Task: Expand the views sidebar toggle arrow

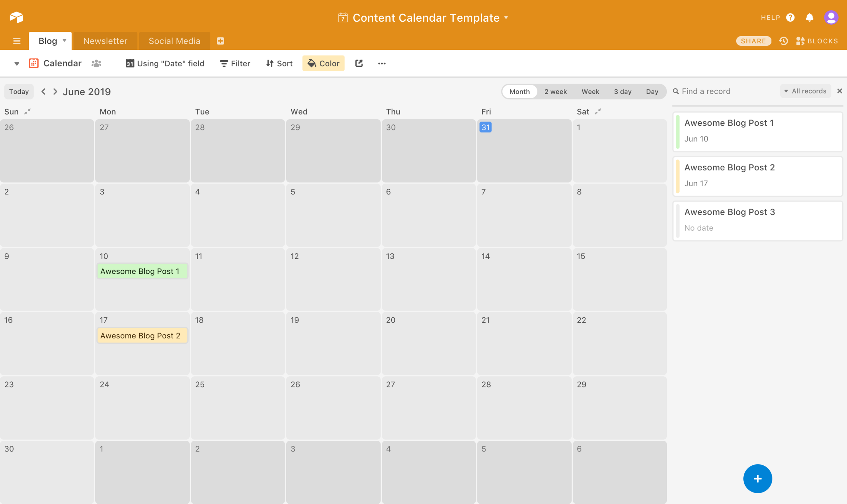Action: pos(17,64)
